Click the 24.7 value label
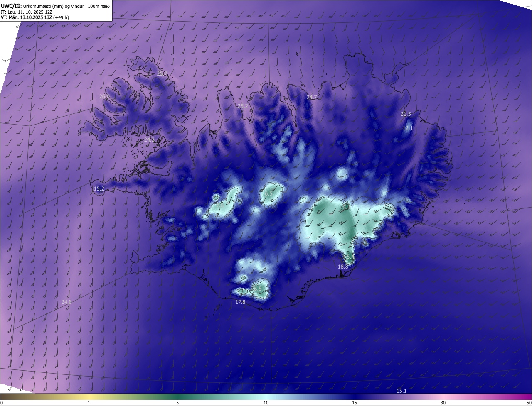This screenshot has width=532, height=406. pos(312,97)
